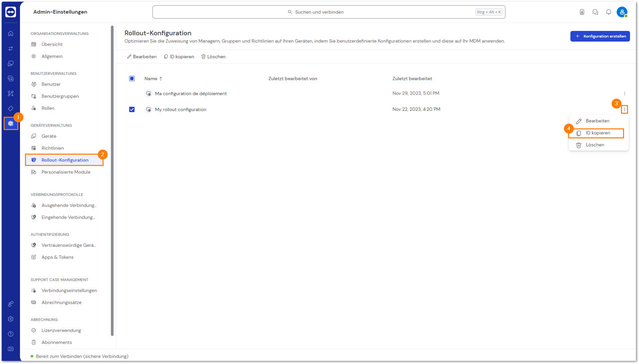Choose ID kopieren in the context menu
The width and height of the screenshot is (639, 364).
pyautogui.click(x=597, y=133)
